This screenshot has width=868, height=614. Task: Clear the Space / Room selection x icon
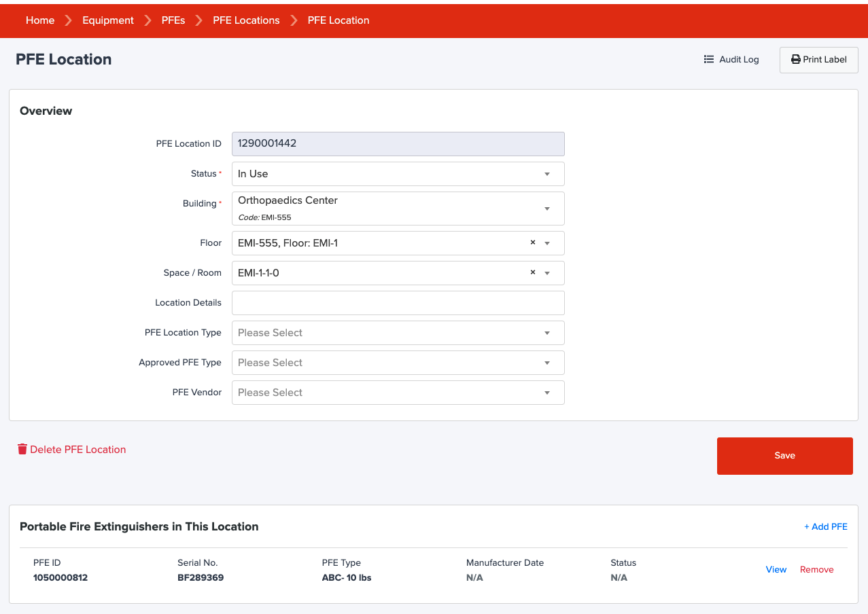(533, 272)
